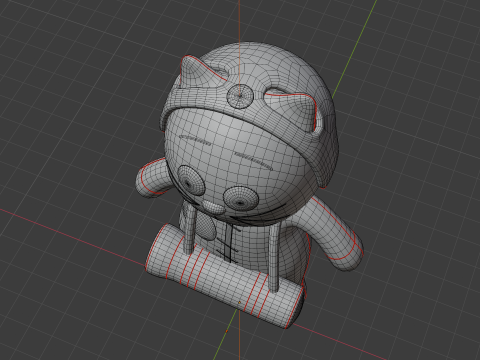Viewport: 480px width, 360px height.
Task: Select the thin strap attached to cylinder's right end
Action: [x=274, y=257]
